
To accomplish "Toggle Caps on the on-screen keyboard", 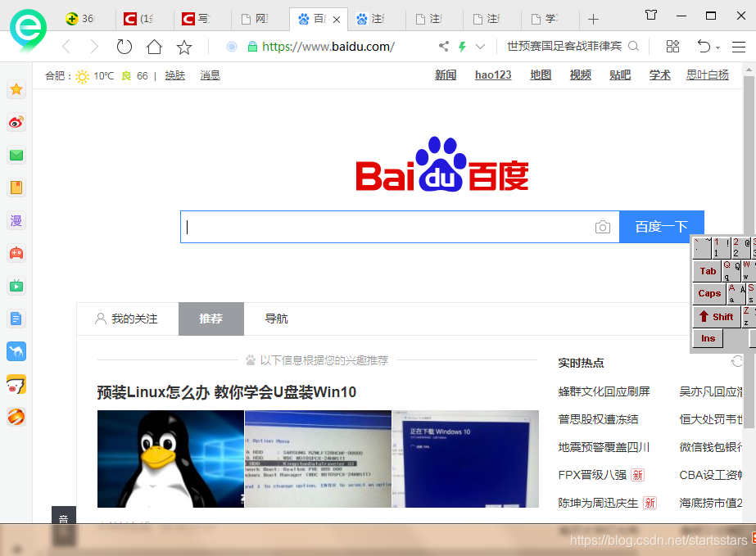I will point(708,293).
